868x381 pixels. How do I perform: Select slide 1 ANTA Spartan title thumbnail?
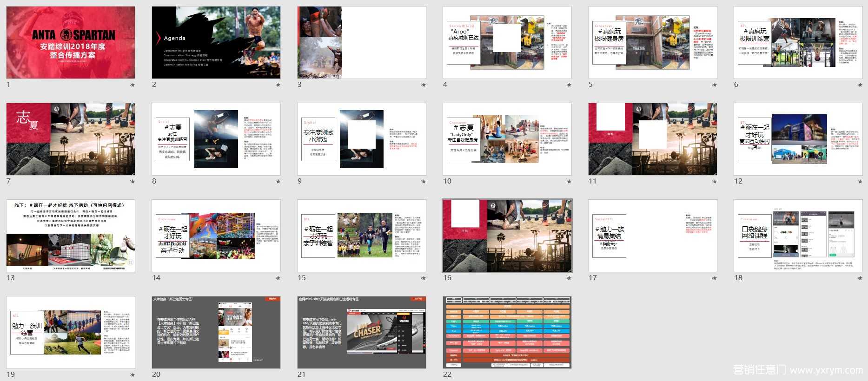71,42
